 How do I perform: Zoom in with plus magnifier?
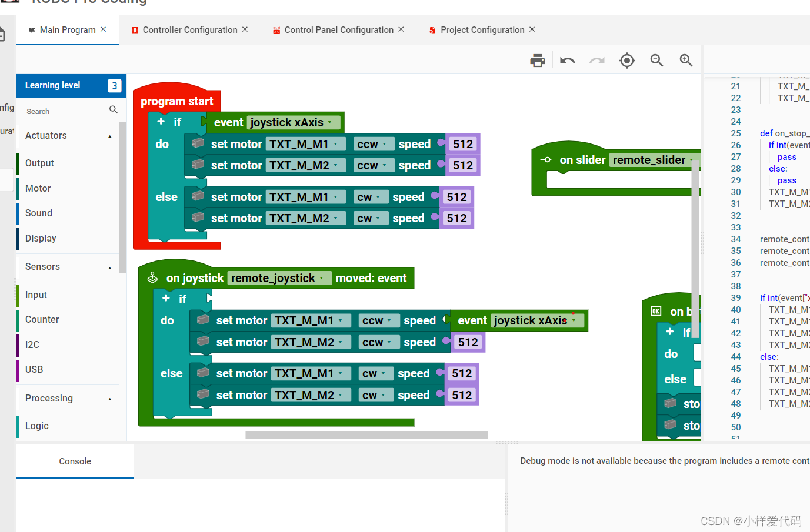[686, 60]
